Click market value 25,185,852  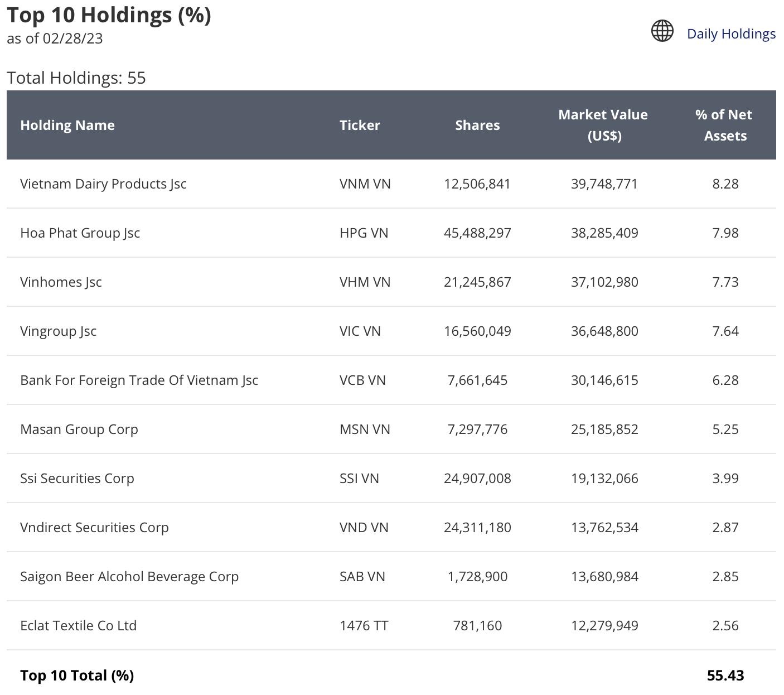604,429
